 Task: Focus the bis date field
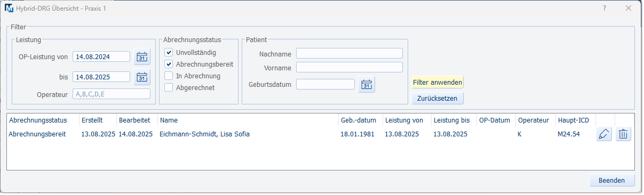coord(101,77)
